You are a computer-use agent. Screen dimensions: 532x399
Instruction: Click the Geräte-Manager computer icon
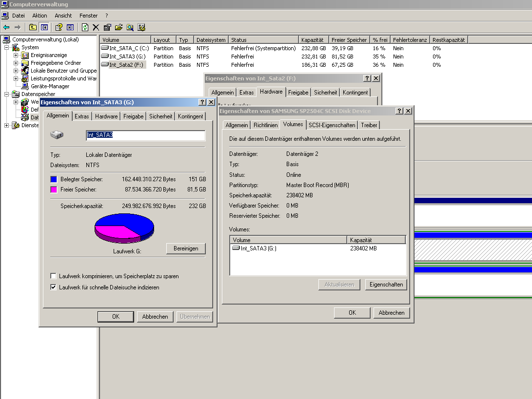tap(25, 86)
